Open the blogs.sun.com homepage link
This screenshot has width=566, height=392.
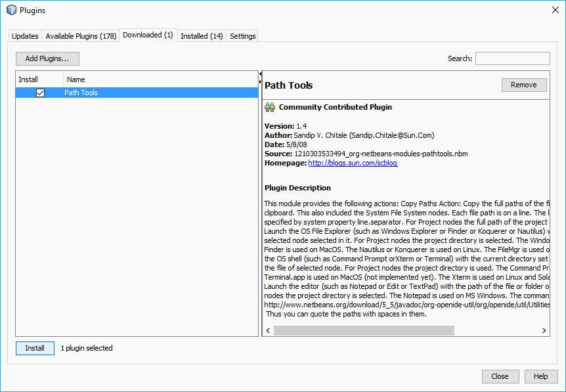pos(353,163)
